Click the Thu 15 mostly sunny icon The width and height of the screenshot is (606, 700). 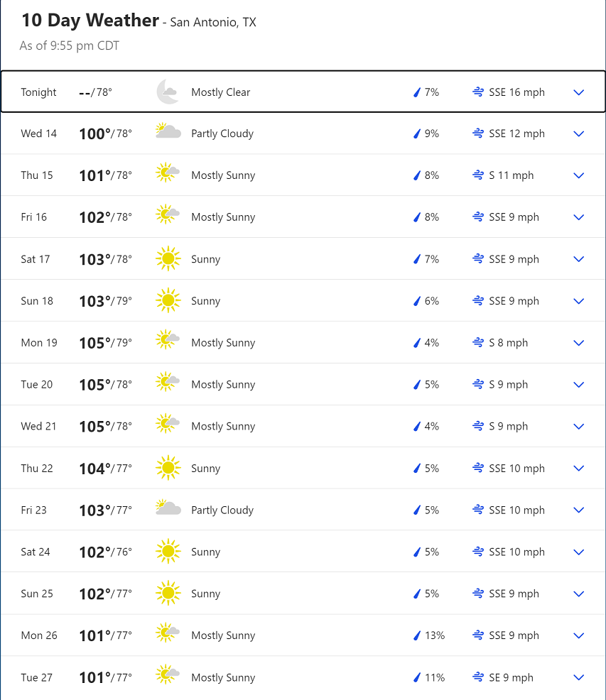click(x=168, y=173)
